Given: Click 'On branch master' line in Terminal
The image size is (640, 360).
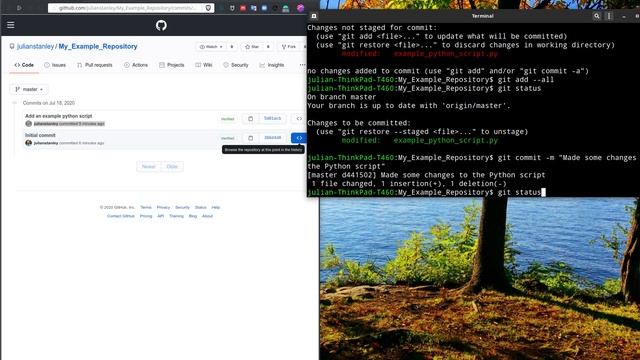Looking at the screenshot, I should click(341, 97).
